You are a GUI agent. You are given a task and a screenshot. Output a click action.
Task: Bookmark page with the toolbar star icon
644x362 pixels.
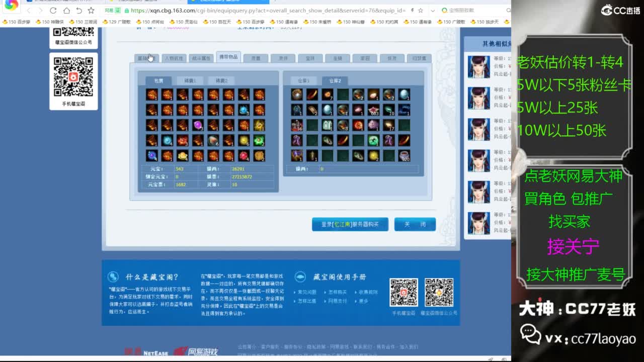pyautogui.click(x=91, y=11)
